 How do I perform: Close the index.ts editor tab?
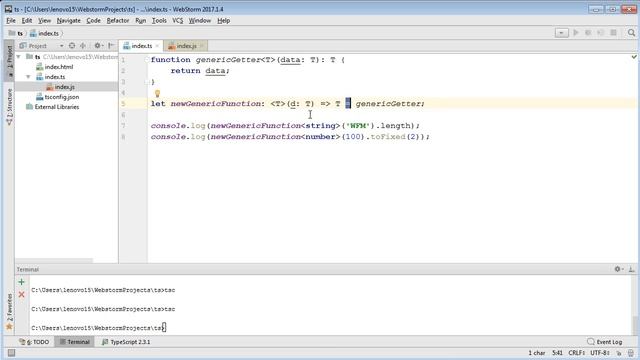point(157,46)
